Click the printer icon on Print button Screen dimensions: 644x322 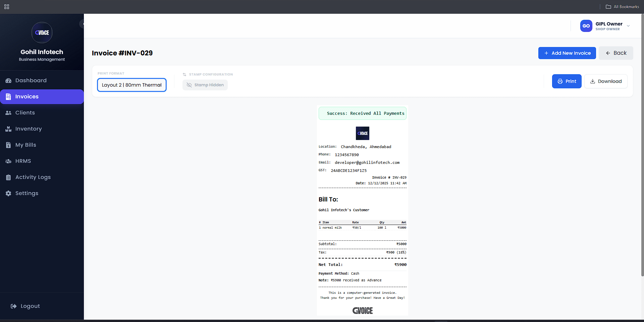[x=560, y=81]
